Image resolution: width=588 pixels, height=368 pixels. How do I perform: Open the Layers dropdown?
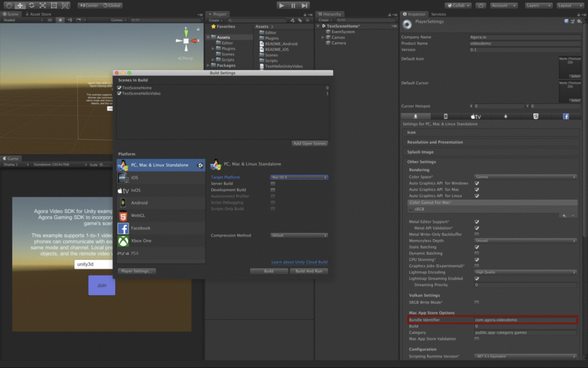539,5
